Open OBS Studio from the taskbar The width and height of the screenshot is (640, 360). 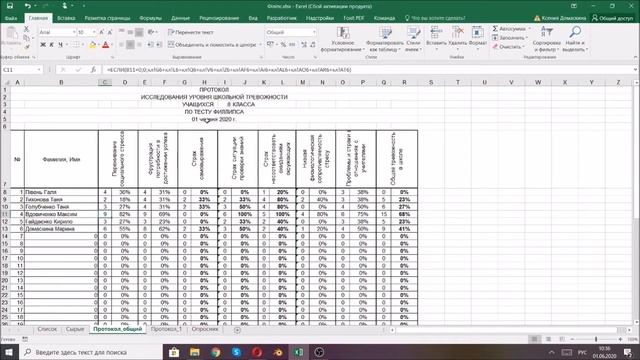tap(319, 352)
